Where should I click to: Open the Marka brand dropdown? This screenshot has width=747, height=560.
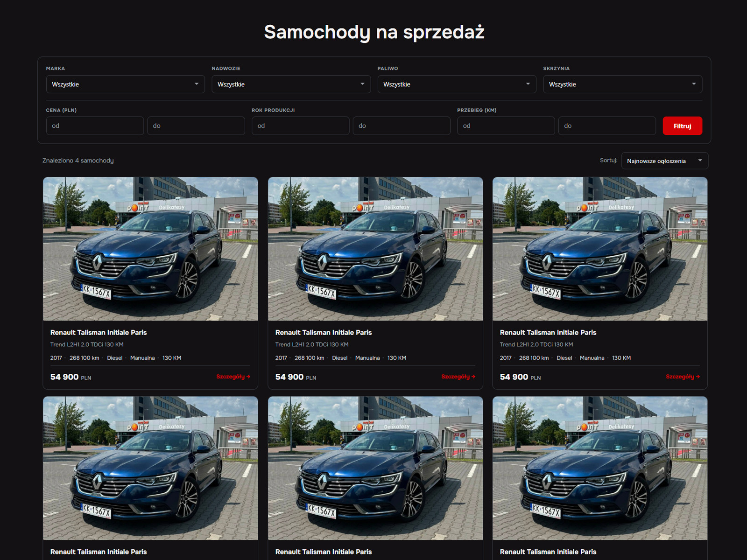[125, 84]
